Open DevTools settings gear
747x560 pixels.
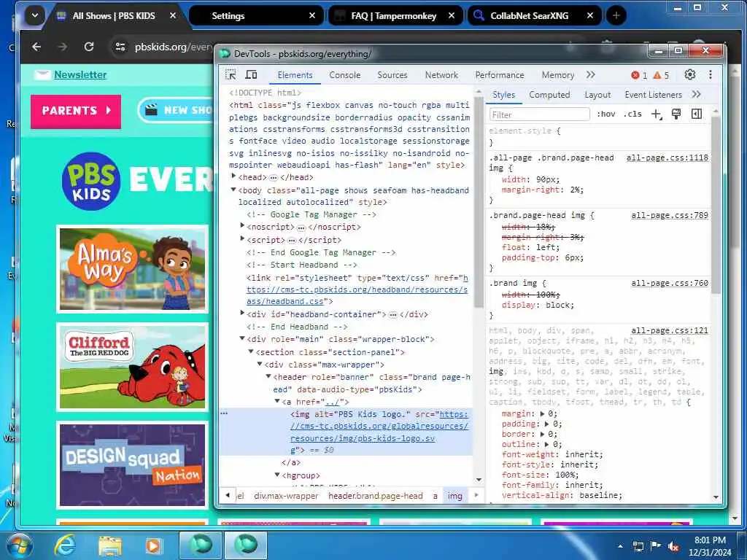[x=690, y=75]
